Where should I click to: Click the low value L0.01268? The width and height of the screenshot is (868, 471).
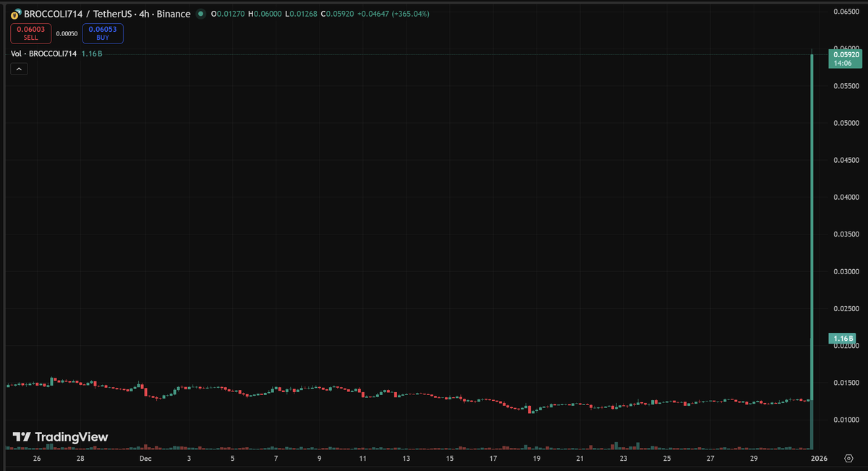[302, 14]
